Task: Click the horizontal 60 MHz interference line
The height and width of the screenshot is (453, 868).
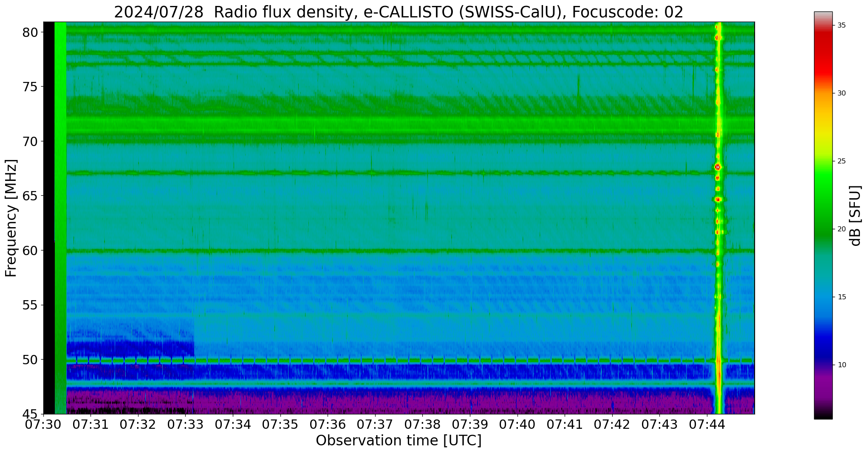Action: click(410, 251)
